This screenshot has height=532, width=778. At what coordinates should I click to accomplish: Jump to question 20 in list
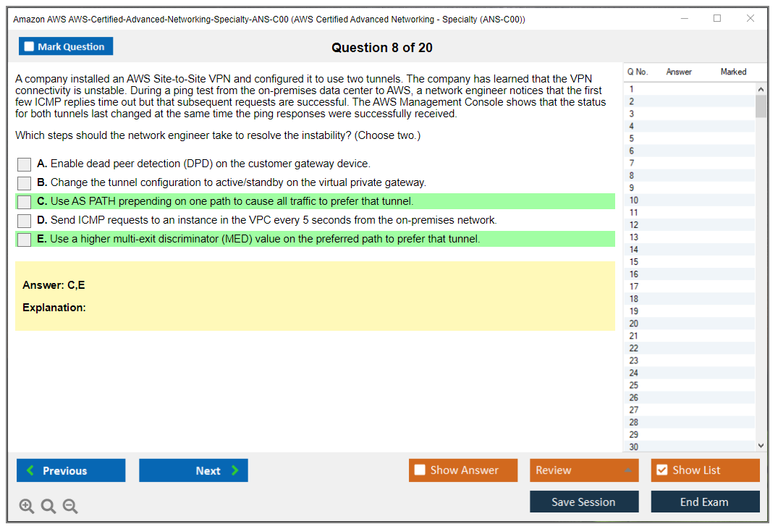coord(633,324)
